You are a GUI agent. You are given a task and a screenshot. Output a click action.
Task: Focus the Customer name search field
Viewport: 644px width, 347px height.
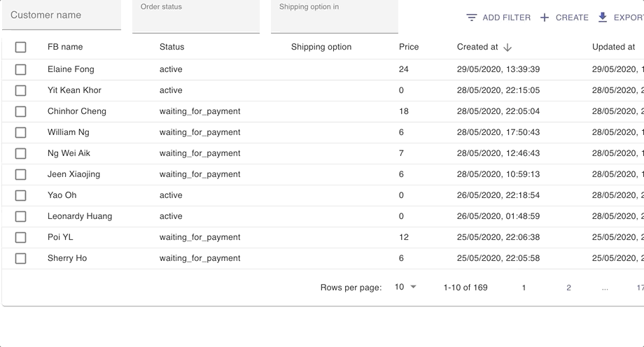point(62,15)
